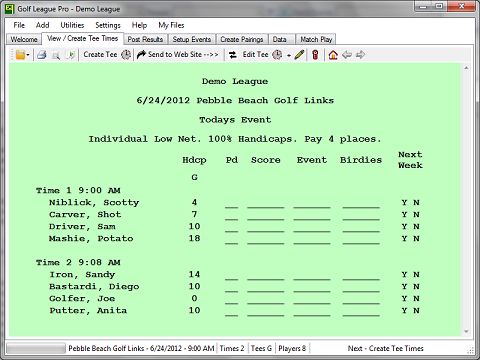Click the swap arrows icon
The width and height of the screenshot is (480, 360).
[x=233, y=55]
